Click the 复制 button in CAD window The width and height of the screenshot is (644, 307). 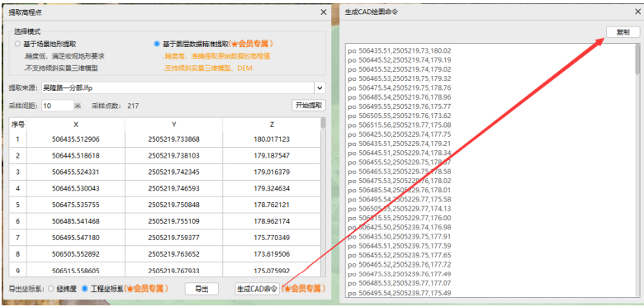(x=623, y=32)
